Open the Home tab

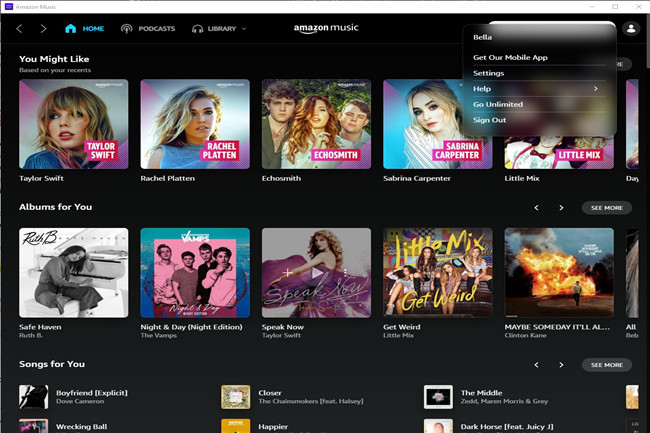point(85,29)
